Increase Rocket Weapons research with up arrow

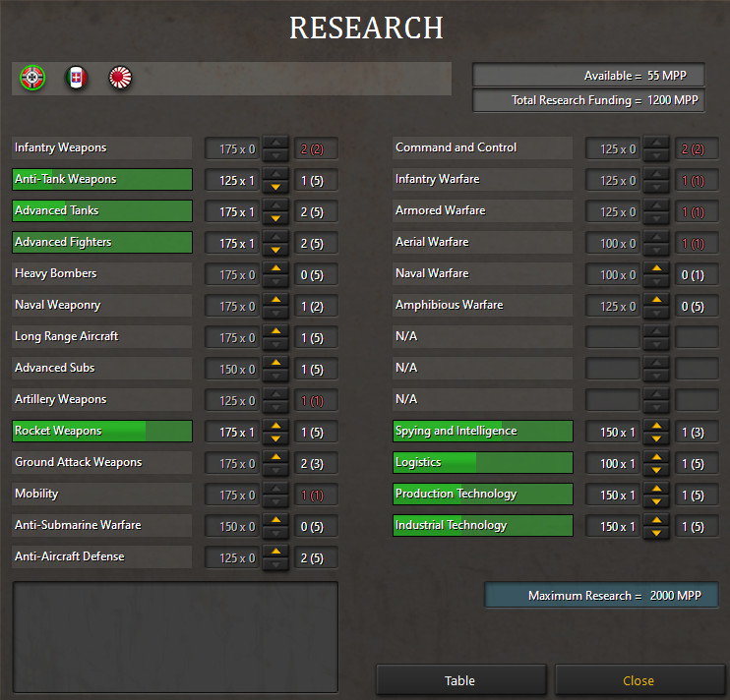tap(275, 426)
